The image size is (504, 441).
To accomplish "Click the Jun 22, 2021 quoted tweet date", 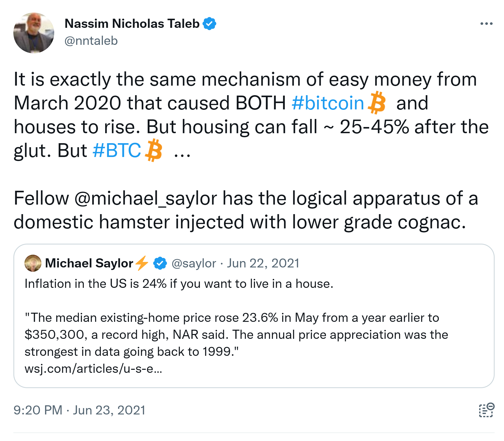I will tap(263, 263).
